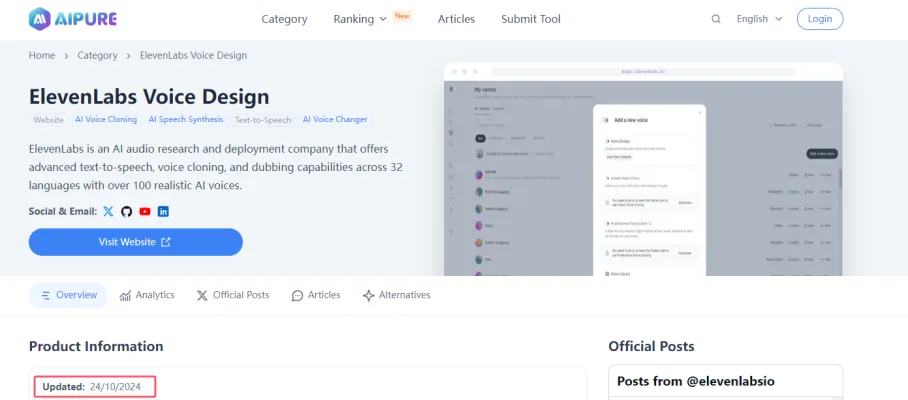The width and height of the screenshot is (908, 400).
Task: Open the English language selector
Action: (x=759, y=19)
